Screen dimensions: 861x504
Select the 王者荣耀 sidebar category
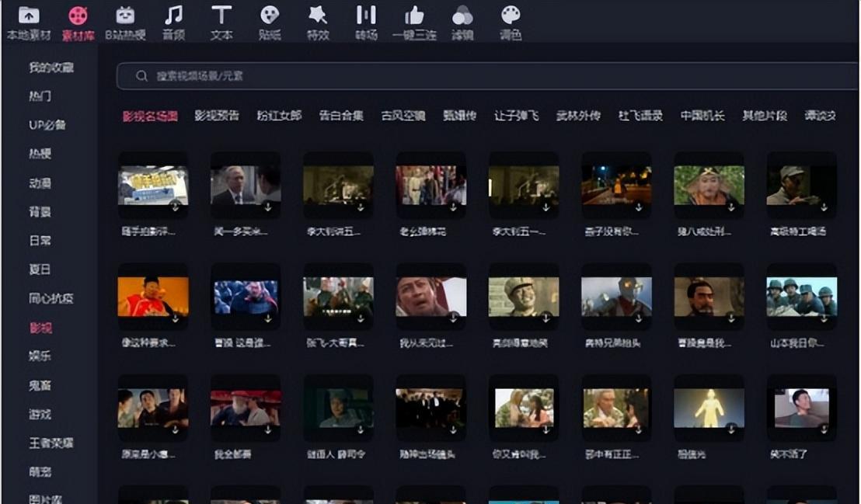coord(51,443)
